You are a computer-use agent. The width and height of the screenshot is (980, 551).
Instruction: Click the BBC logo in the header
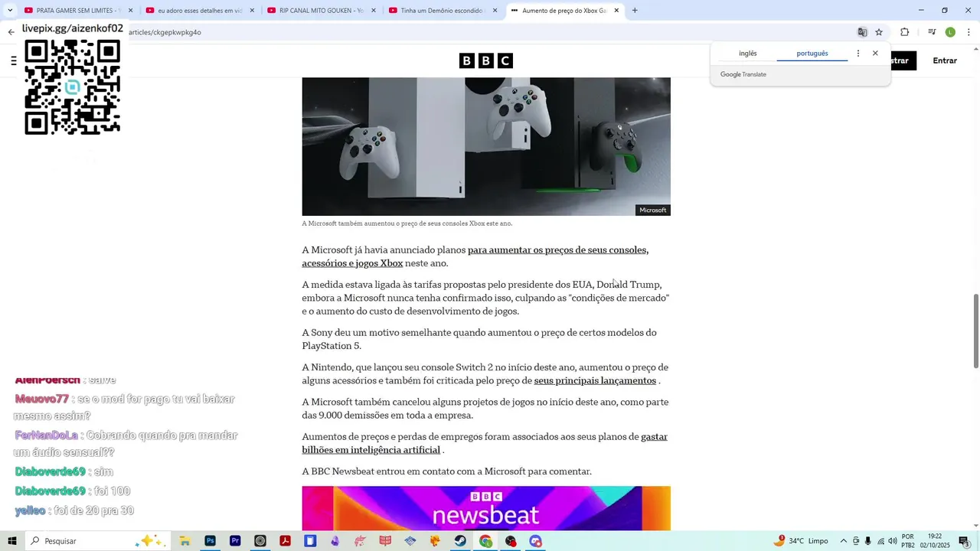[486, 60]
